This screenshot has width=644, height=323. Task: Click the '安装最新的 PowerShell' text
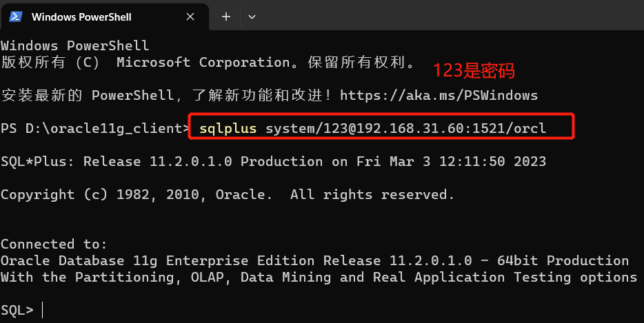(x=88, y=96)
